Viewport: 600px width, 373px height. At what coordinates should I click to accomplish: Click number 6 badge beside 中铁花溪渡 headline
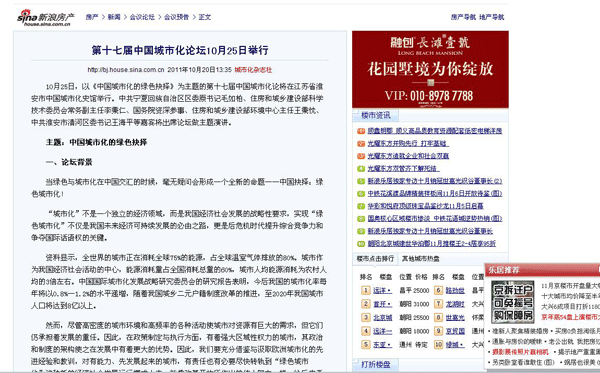(x=361, y=194)
